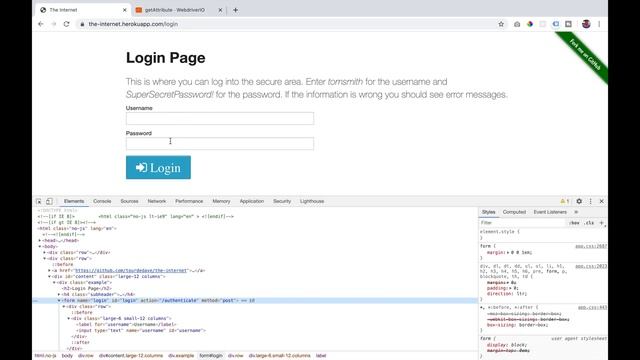Open DevTools settings gear
Viewport: 640px width, 360px height.
(x=579, y=201)
